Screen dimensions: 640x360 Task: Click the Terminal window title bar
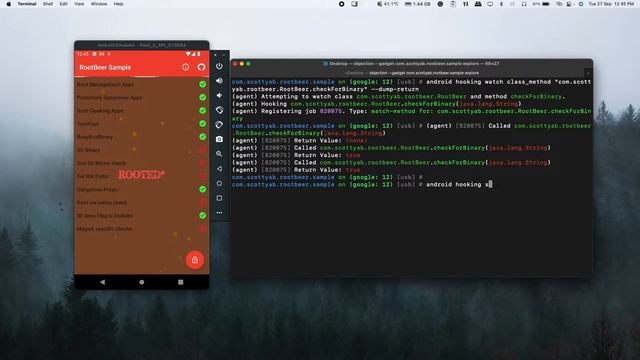tap(411, 64)
